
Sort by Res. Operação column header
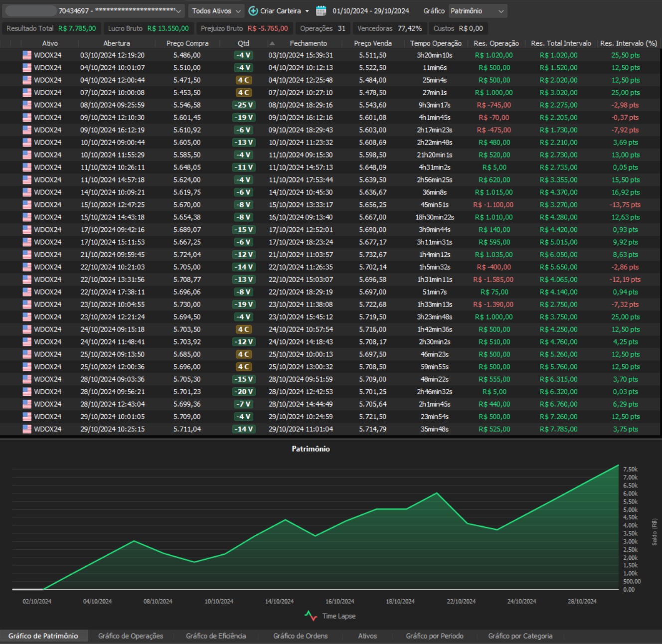pos(496,43)
